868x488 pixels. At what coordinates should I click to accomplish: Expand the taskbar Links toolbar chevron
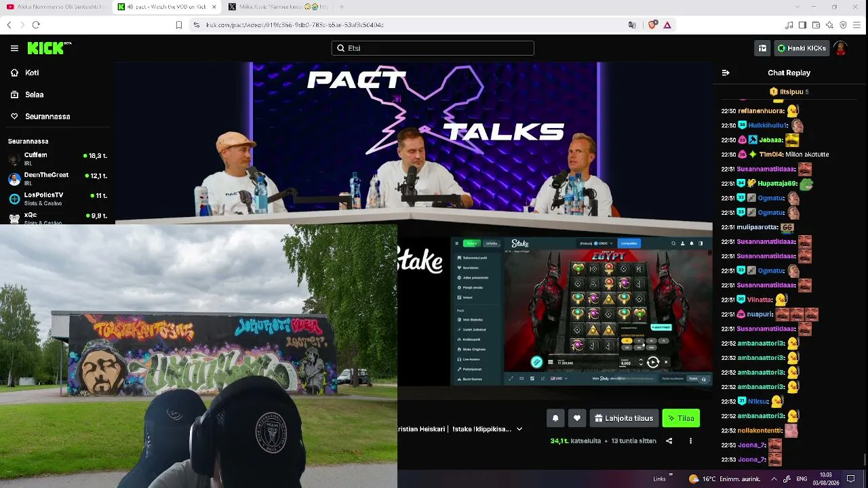[671, 474]
